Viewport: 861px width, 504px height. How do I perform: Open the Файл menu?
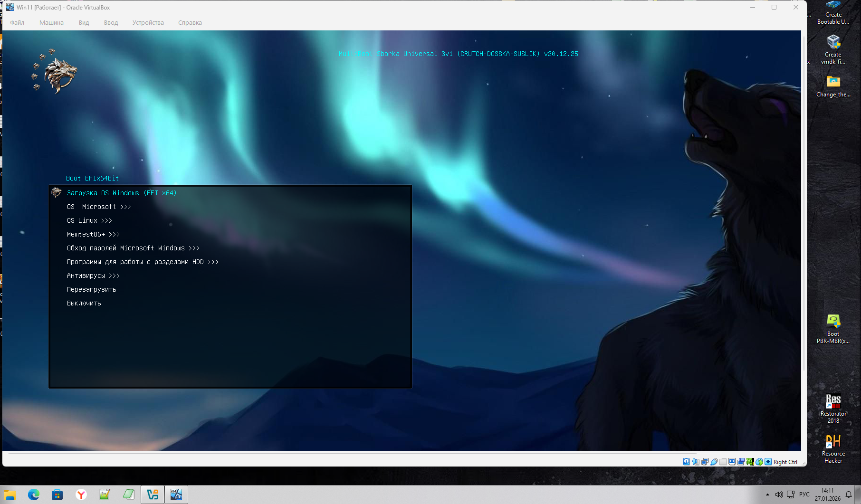tap(17, 23)
